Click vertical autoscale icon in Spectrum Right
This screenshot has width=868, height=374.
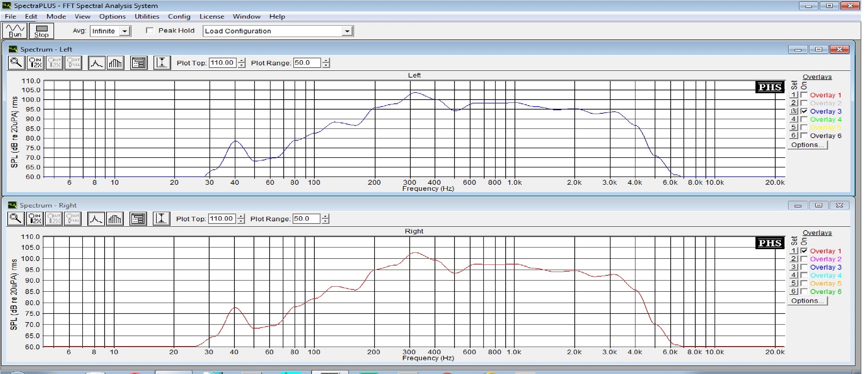[161, 219]
